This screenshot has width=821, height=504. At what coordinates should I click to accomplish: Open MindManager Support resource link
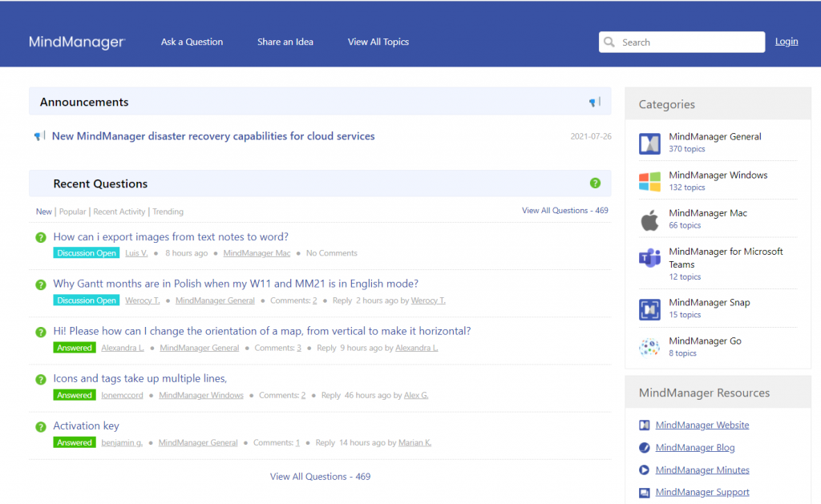coord(702,492)
